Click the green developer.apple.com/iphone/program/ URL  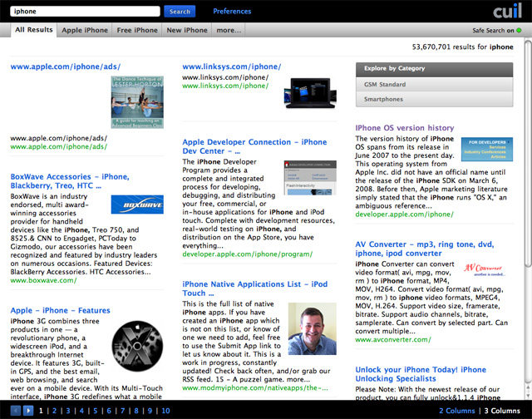tap(248, 254)
